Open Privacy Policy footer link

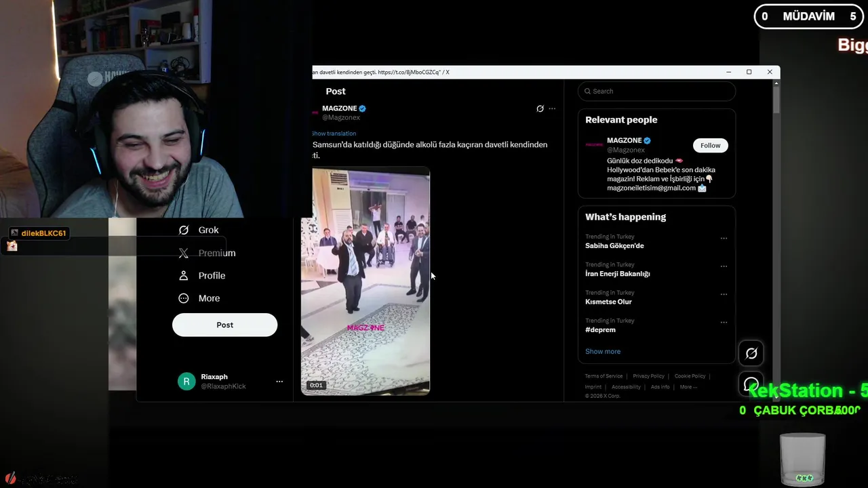coord(649,376)
